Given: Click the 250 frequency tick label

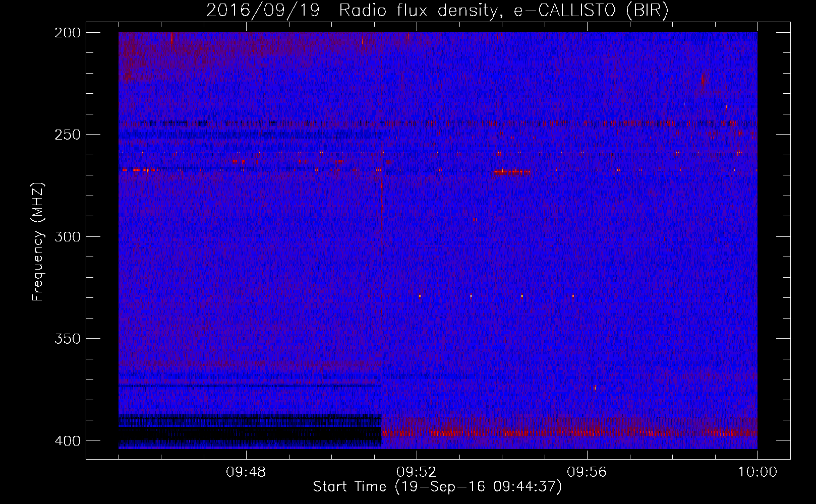Looking at the screenshot, I should 67,135.
